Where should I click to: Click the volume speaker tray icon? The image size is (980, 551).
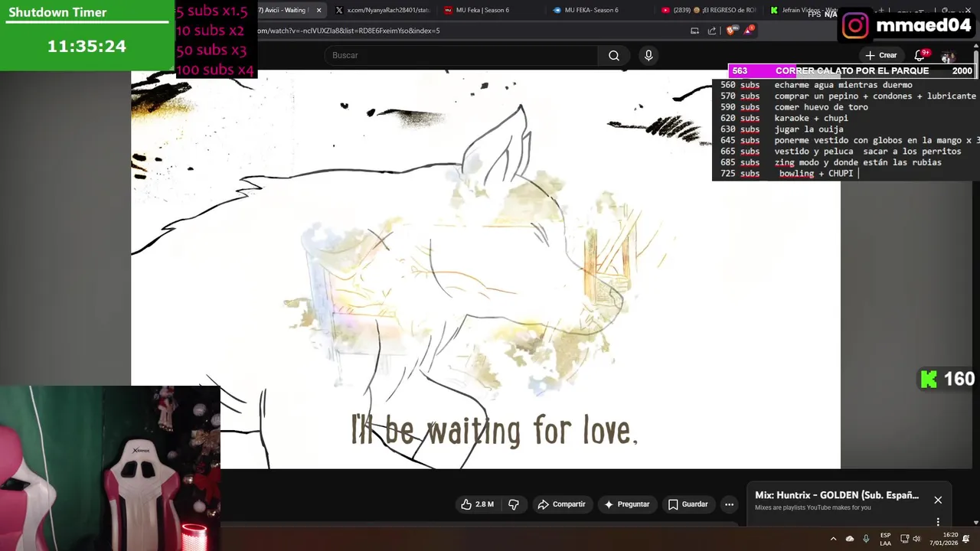[916, 539]
